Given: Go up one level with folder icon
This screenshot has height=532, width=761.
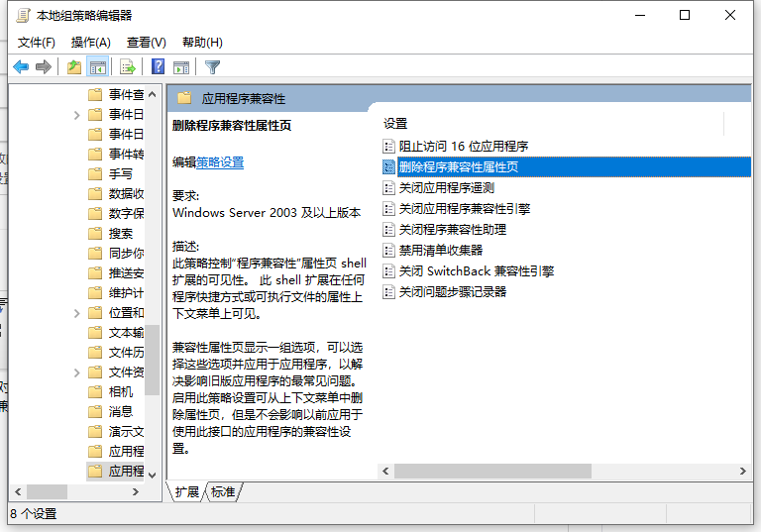Looking at the screenshot, I should pyautogui.click(x=74, y=67).
